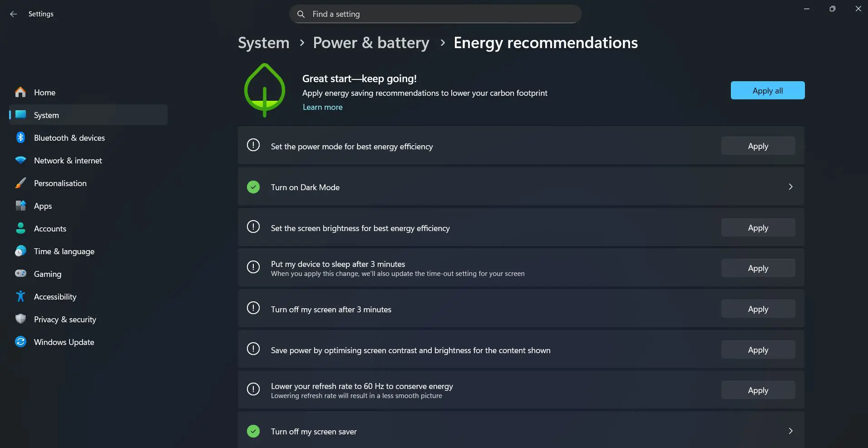Click the Find a setting search box
Image resolution: width=868 pixels, height=448 pixels.
434,14
